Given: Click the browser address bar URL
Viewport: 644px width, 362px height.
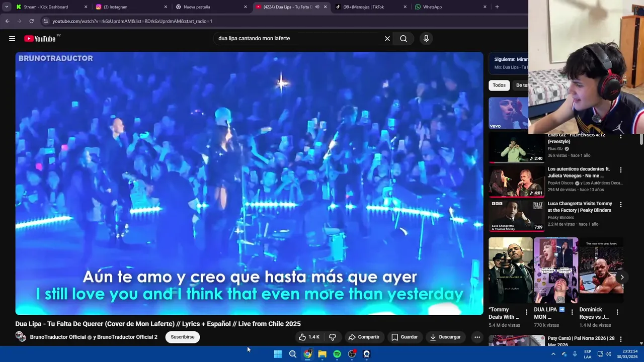Looking at the screenshot, I should click(132, 21).
